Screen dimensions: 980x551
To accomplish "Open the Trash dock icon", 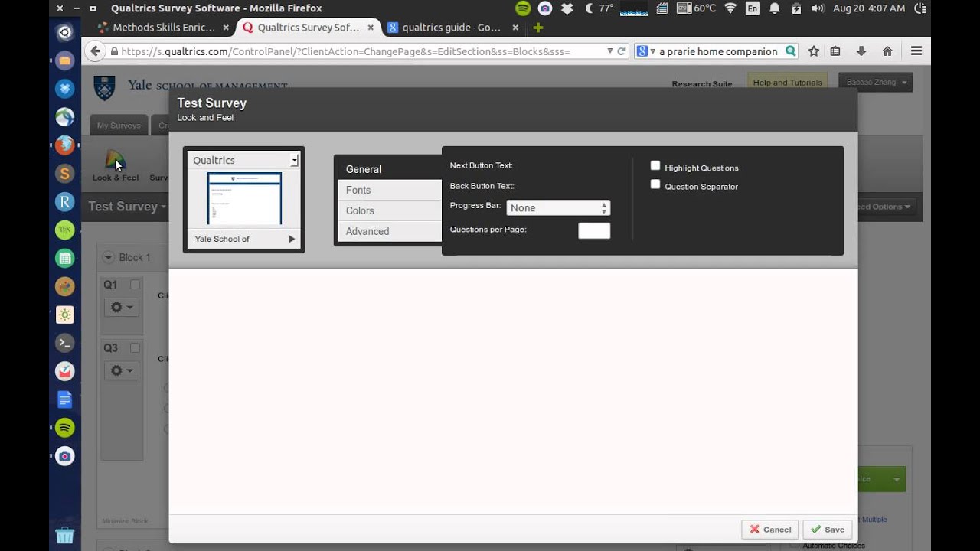I will [65, 535].
